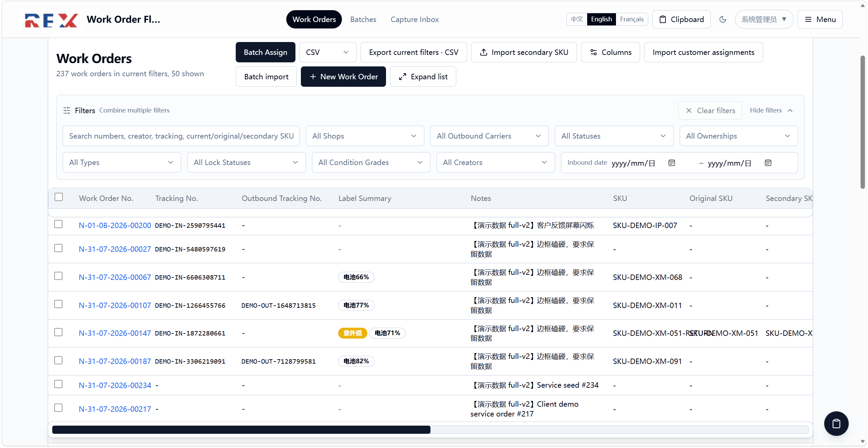Click the 意外损 yellow label tag
Screen dimensions: 868x448
352,333
